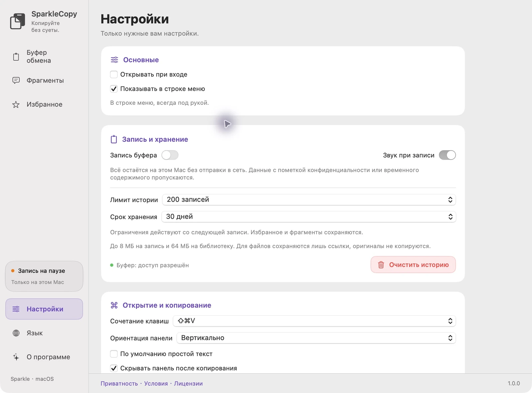Click the star icon beside Избранное
Screen dimensions: 532x393
pos(16,104)
